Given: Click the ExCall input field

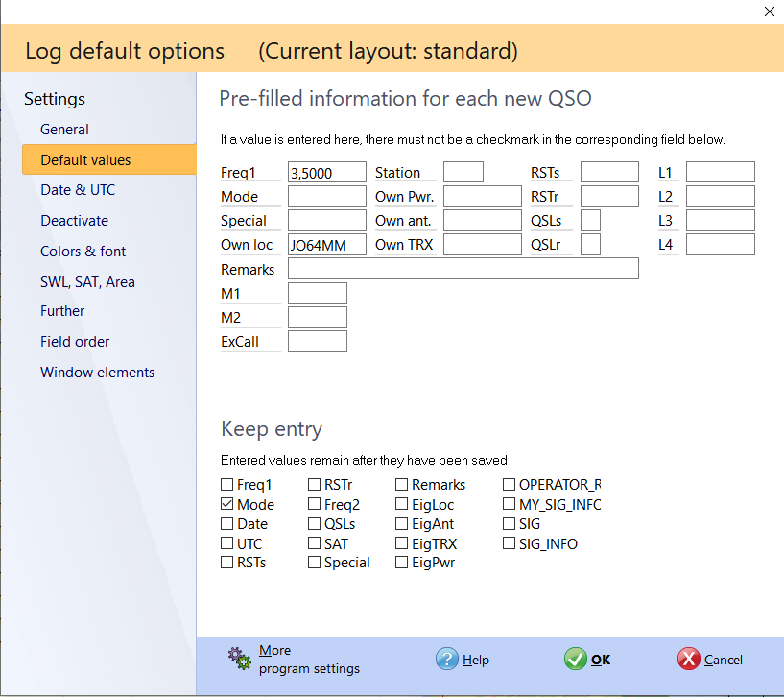Looking at the screenshot, I should point(318,341).
